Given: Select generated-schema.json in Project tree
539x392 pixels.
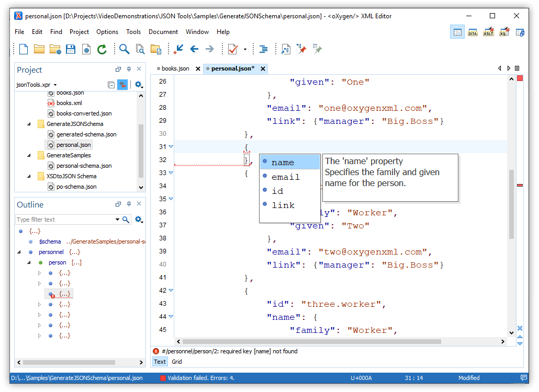Looking at the screenshot, I should click(86, 134).
